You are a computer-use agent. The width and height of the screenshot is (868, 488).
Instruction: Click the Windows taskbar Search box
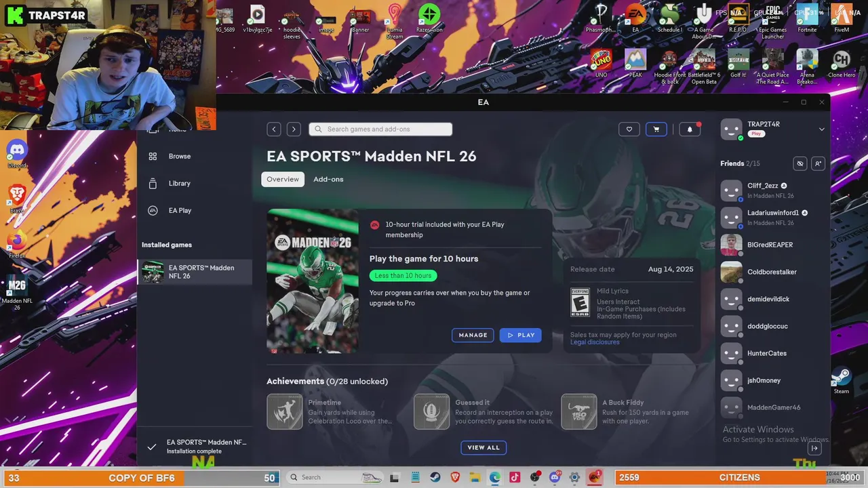tap(334, 477)
